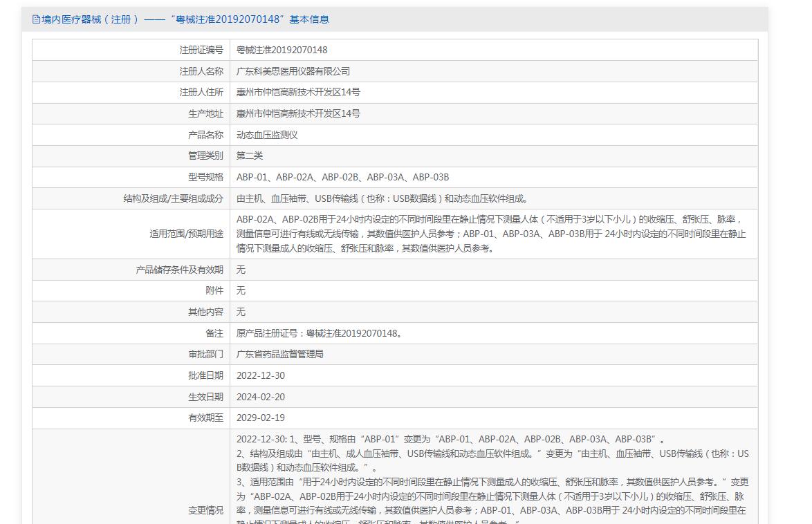Click management category value 第二类
The width and height of the screenshot is (812, 524).
[x=250, y=156]
